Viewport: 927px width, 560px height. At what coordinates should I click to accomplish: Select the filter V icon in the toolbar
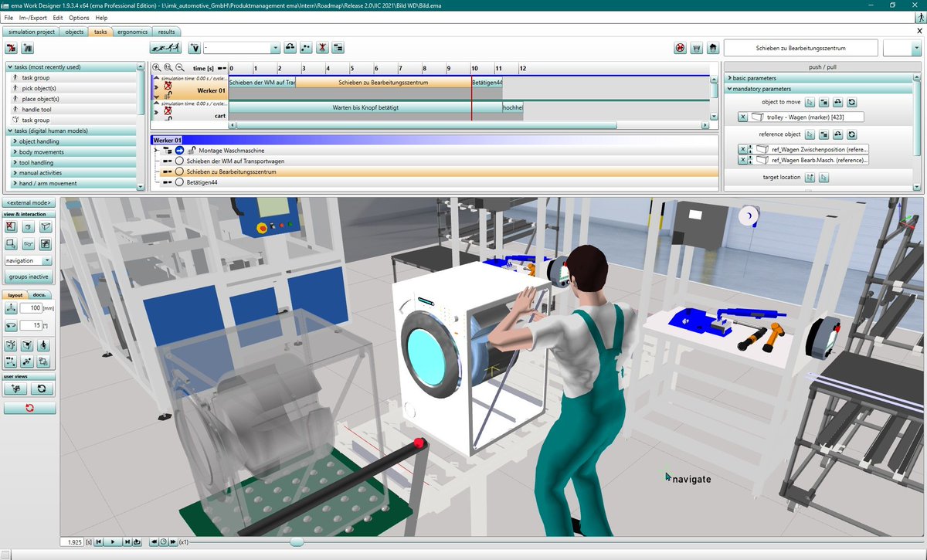pos(195,47)
